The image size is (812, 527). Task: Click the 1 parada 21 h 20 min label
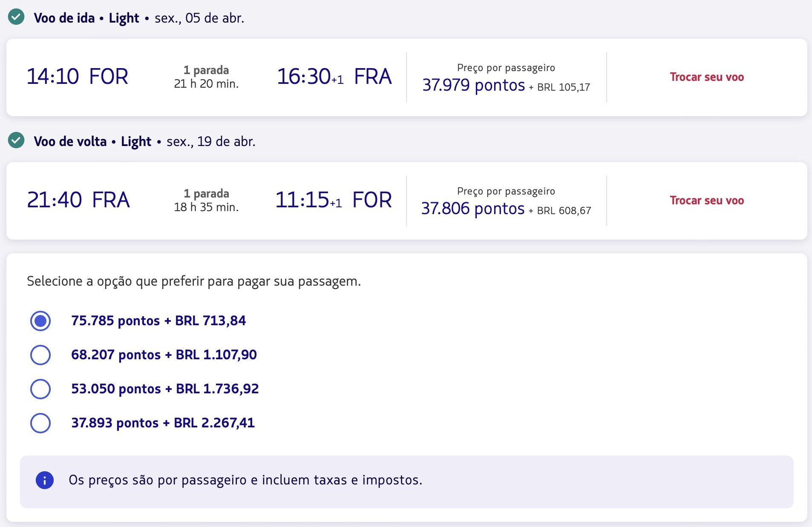[x=206, y=77]
